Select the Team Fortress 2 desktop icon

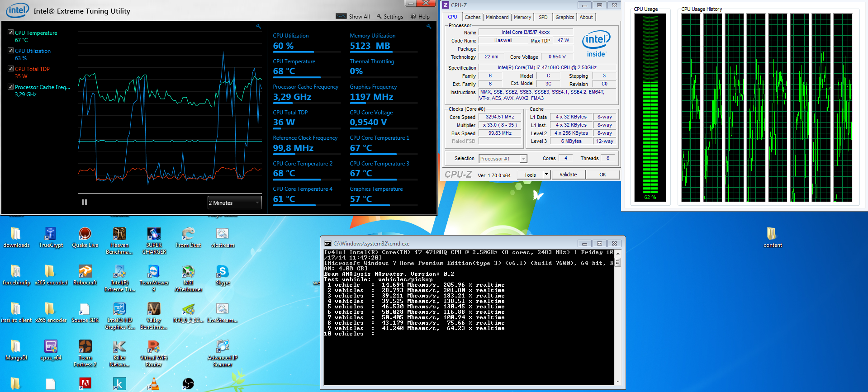(x=85, y=354)
